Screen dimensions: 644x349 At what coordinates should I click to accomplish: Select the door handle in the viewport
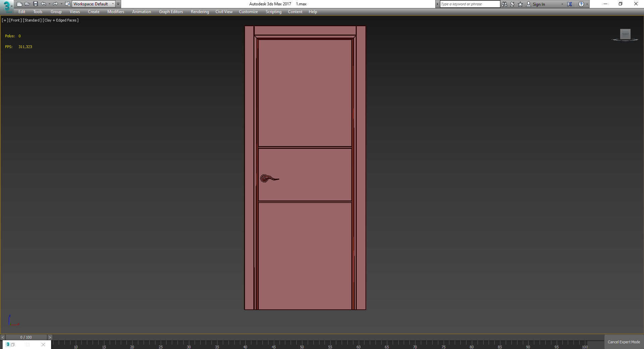point(269,178)
